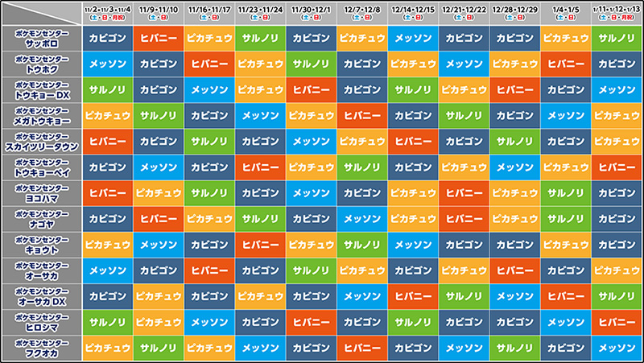Image resolution: width=644 pixels, height=363 pixels.
Task: Click トウキョーDX's ヒバニー cell under 12/28・12/29
Action: (x=515, y=90)
